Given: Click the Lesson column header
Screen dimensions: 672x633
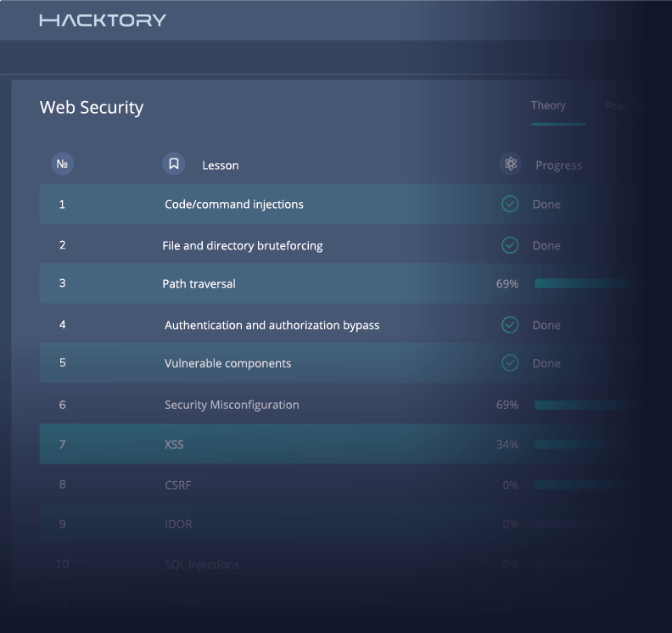Looking at the screenshot, I should click(221, 165).
